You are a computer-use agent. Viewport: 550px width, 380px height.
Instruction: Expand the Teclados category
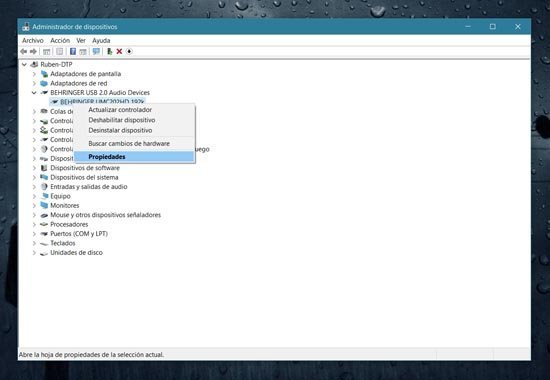point(34,243)
